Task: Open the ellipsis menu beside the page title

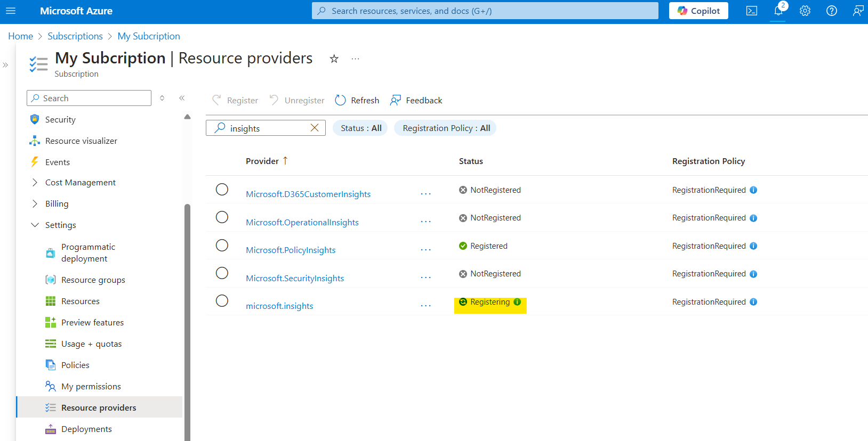Action: point(356,59)
